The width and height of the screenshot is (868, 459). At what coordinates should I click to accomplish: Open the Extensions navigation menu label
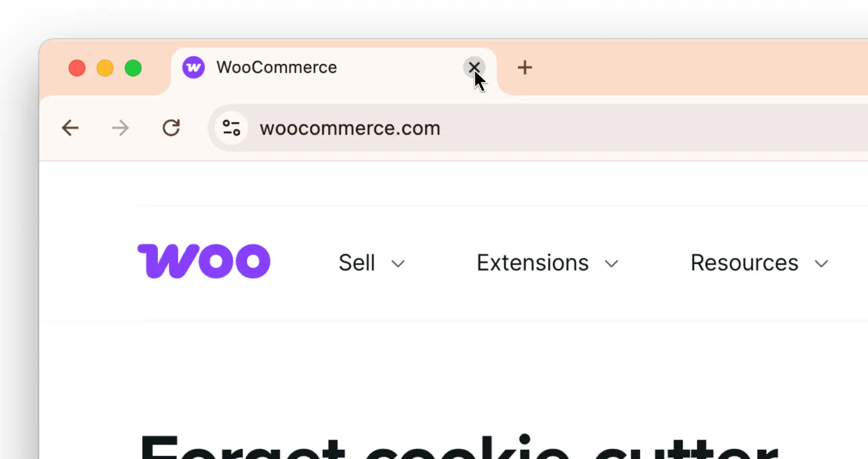[x=532, y=263]
